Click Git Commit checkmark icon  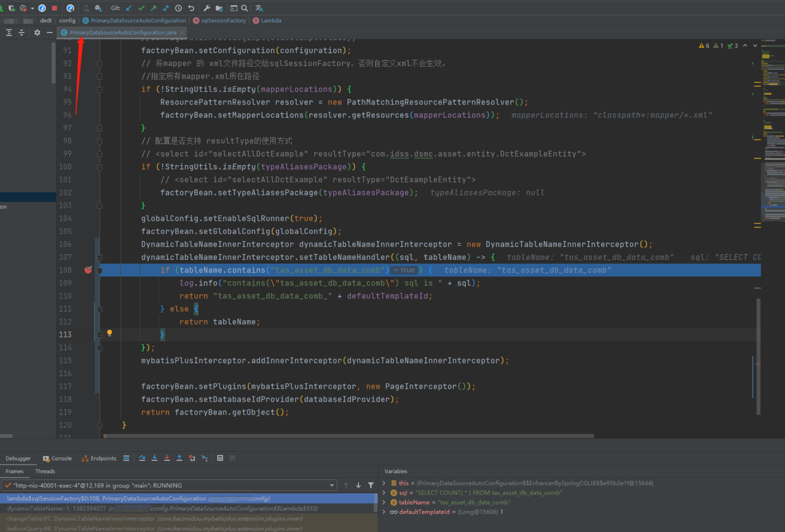tap(141, 8)
